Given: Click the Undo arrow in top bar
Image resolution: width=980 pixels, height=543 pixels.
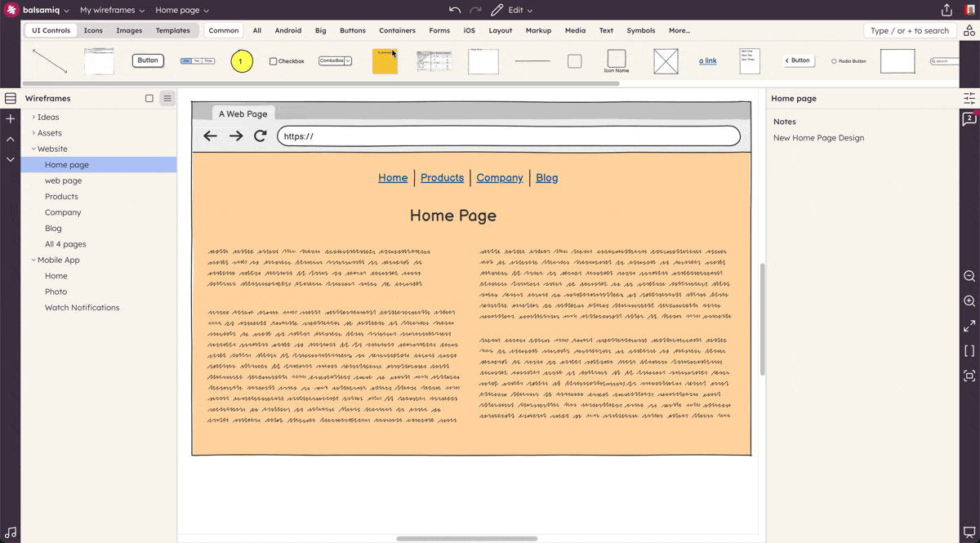Looking at the screenshot, I should click(x=455, y=10).
